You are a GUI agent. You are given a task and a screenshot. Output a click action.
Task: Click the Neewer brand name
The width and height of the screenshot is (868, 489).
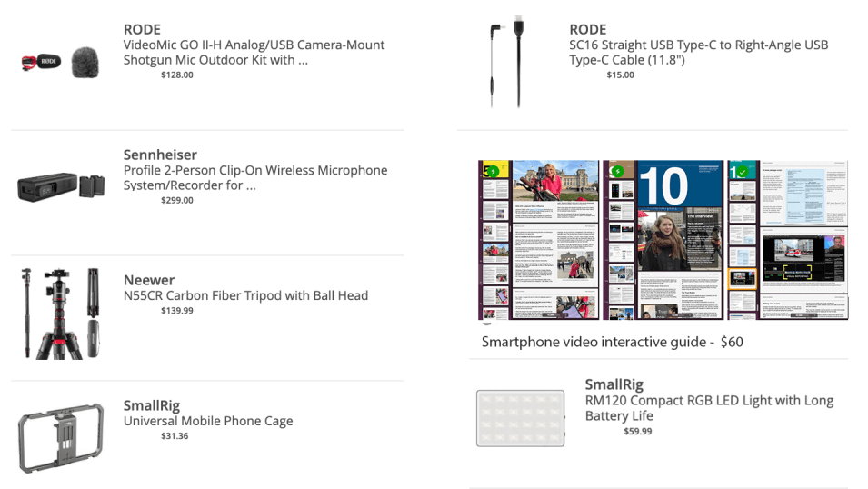click(149, 280)
